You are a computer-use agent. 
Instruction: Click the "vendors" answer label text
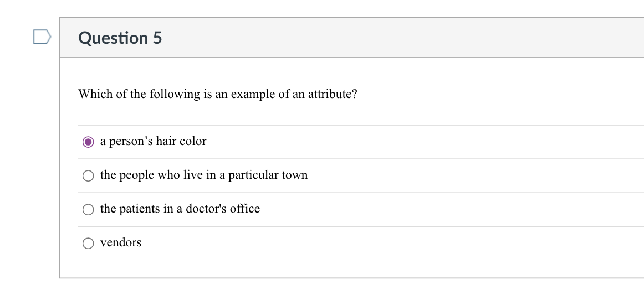click(x=121, y=243)
